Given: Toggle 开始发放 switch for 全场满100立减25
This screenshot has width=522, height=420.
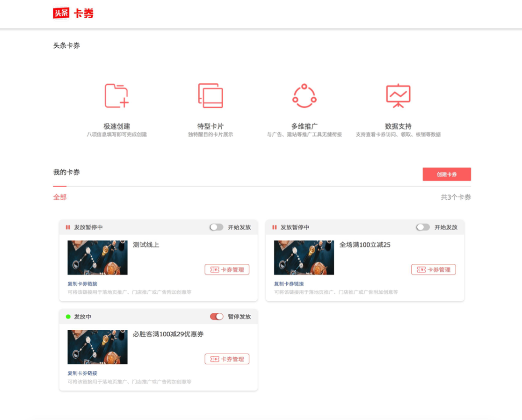Looking at the screenshot, I should tap(423, 227).
